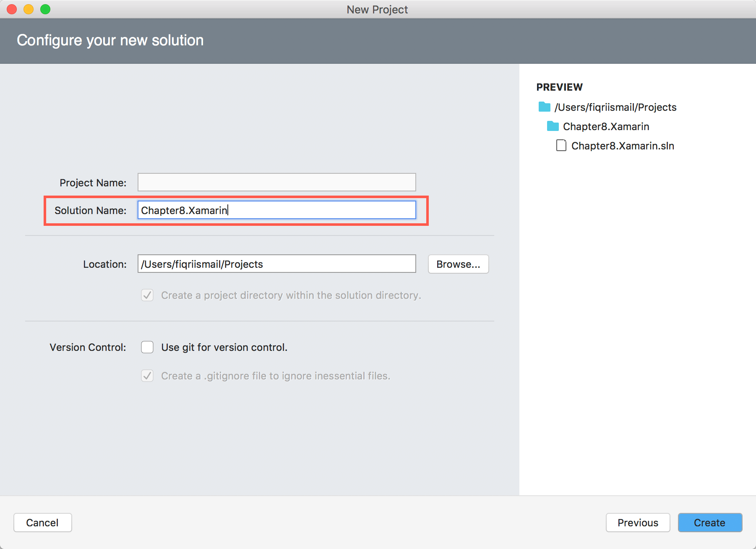Viewport: 756px width, 549px height.
Task: Click the Project Name input field
Action: (276, 182)
